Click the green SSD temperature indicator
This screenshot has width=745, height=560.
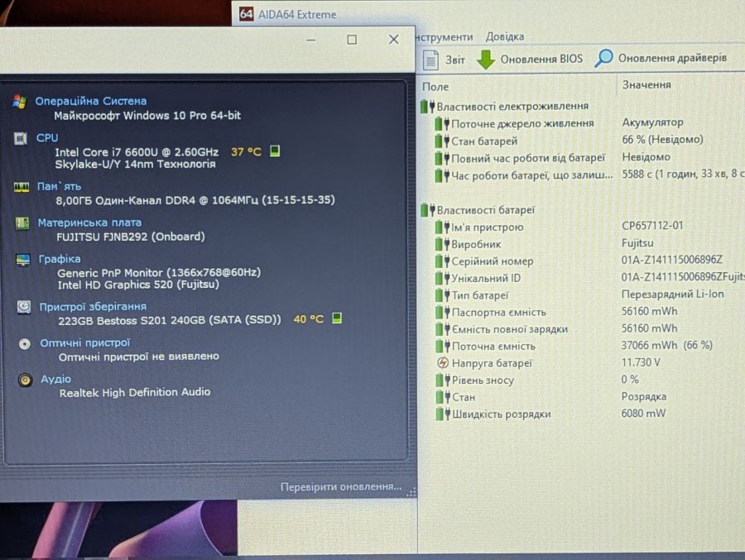(x=337, y=318)
